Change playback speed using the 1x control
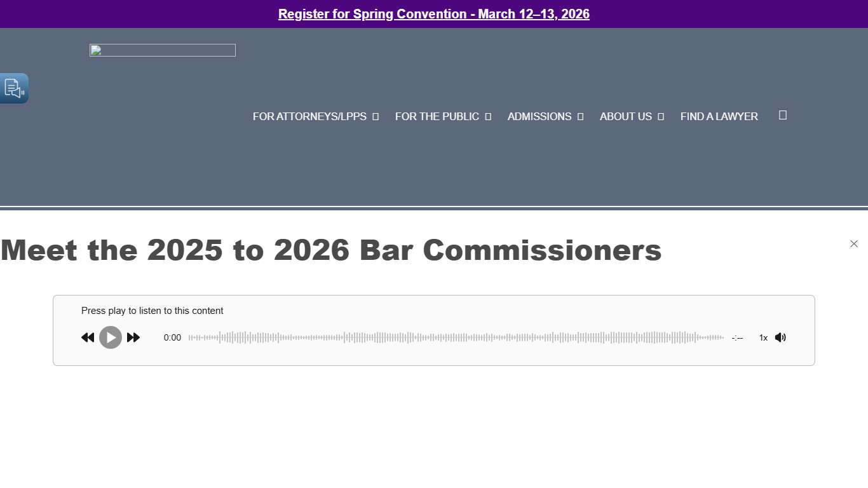Viewport: 868px width, 488px height. click(x=763, y=337)
